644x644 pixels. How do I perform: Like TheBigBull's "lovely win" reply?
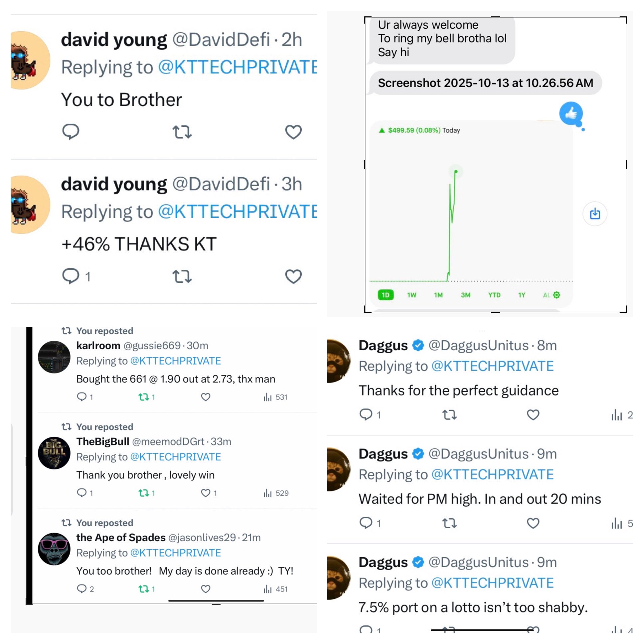pos(206,493)
